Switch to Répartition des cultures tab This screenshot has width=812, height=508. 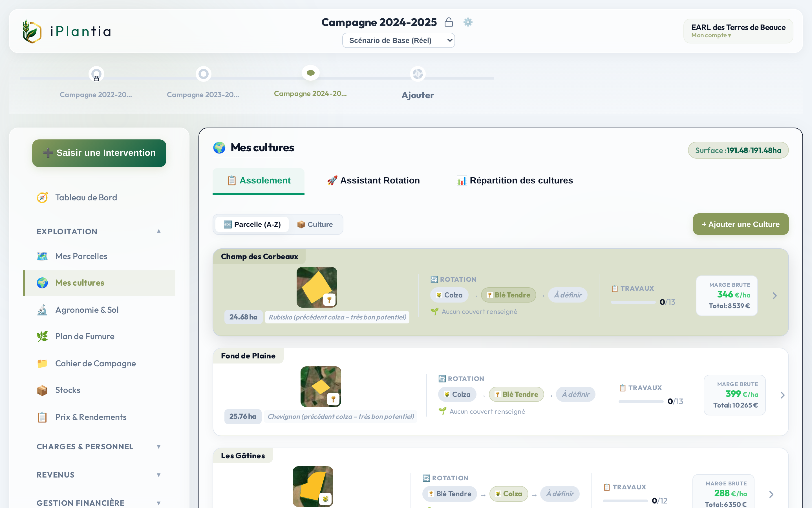515,181
